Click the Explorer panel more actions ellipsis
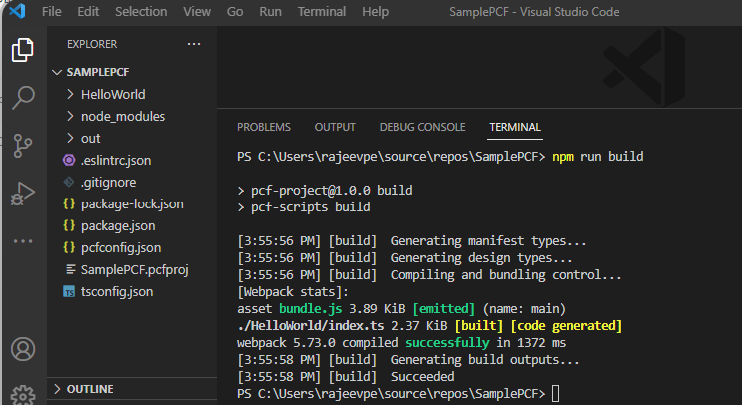The width and height of the screenshot is (742, 405). pyautogui.click(x=194, y=44)
